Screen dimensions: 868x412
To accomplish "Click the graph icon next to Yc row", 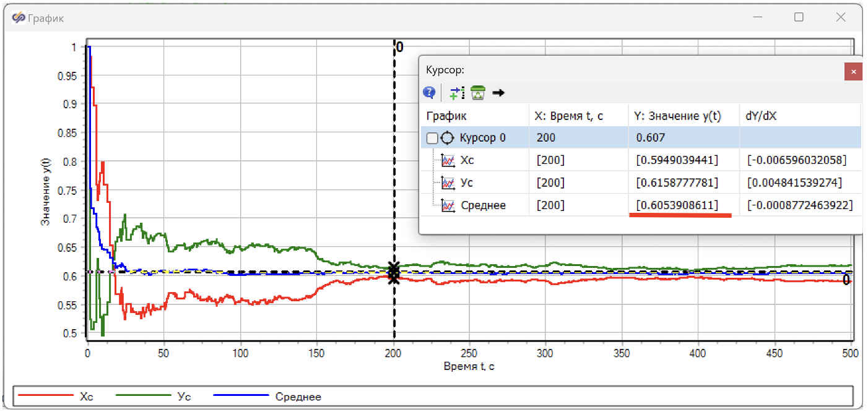I will pyautogui.click(x=448, y=182).
